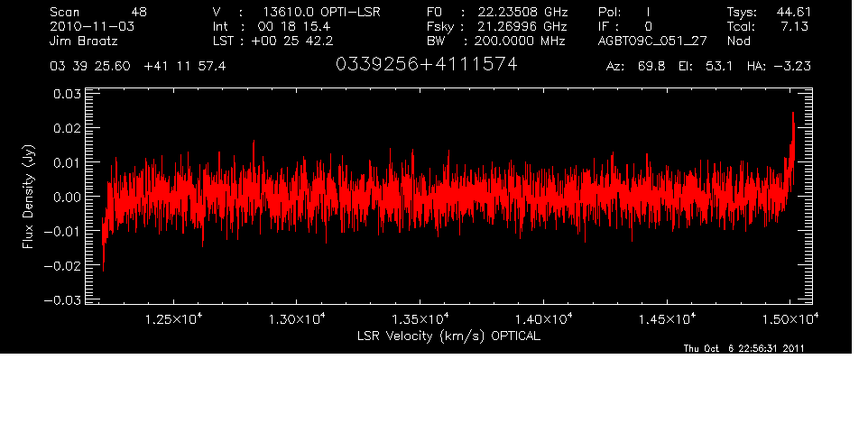Select azimuth value 69.8
This screenshot has height=442, width=868.
pyautogui.click(x=651, y=67)
